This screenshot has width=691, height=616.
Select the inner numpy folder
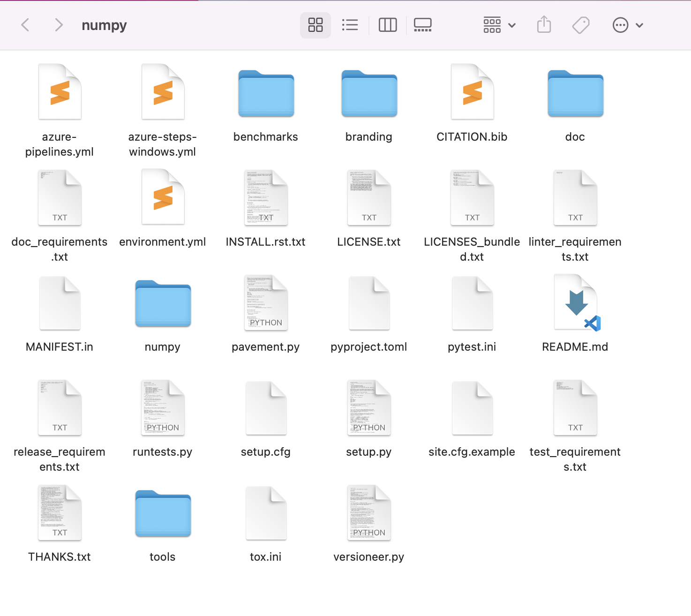click(x=163, y=303)
